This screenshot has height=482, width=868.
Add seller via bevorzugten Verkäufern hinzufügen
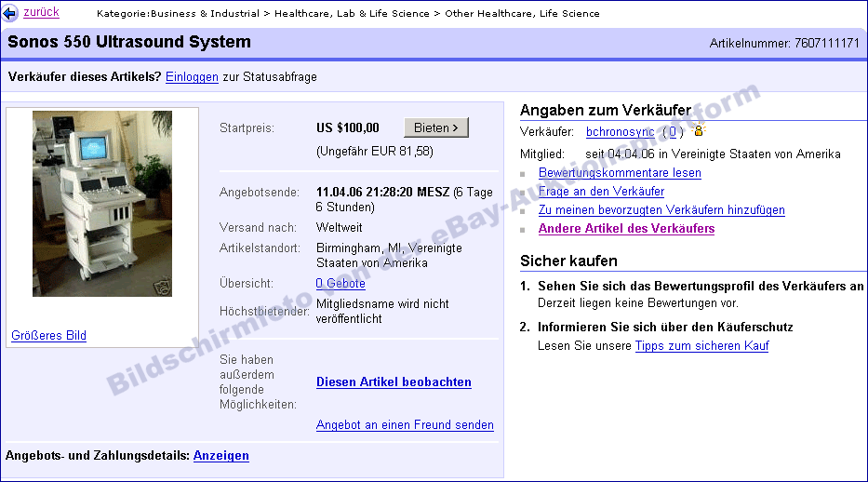pos(661,209)
